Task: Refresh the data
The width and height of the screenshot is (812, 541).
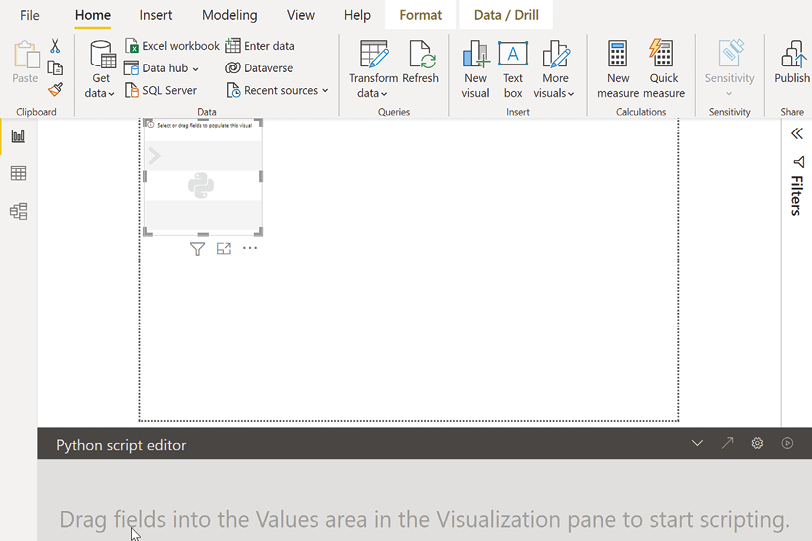Action: pyautogui.click(x=420, y=62)
